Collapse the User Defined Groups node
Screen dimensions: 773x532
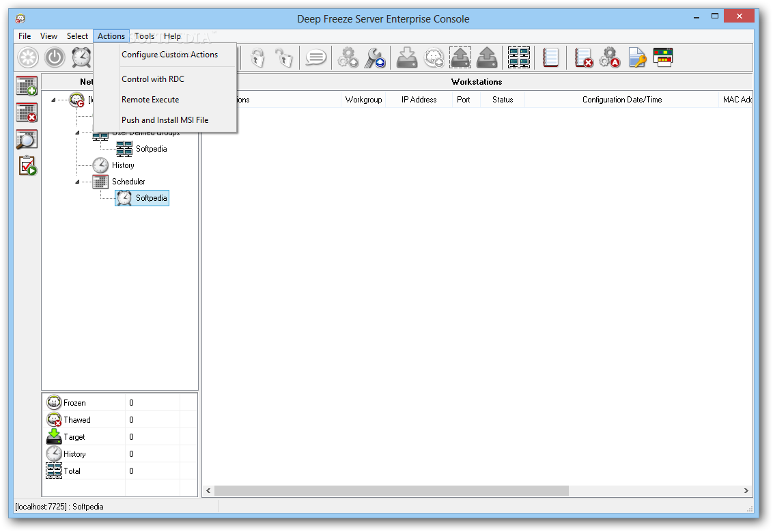(x=77, y=132)
